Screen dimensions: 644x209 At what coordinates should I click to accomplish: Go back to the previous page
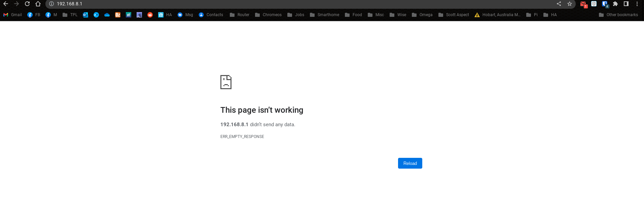6,4
